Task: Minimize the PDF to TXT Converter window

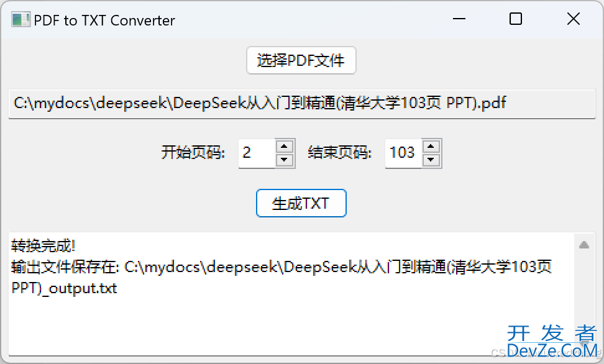Action: pyautogui.click(x=459, y=19)
